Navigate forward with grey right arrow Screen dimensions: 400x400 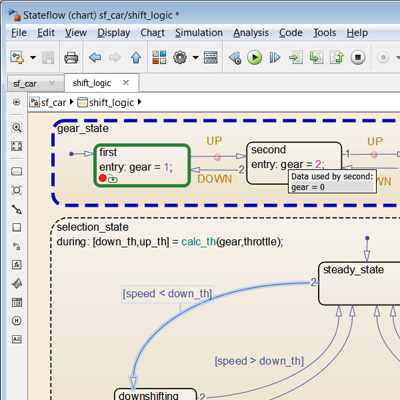pos(115,57)
